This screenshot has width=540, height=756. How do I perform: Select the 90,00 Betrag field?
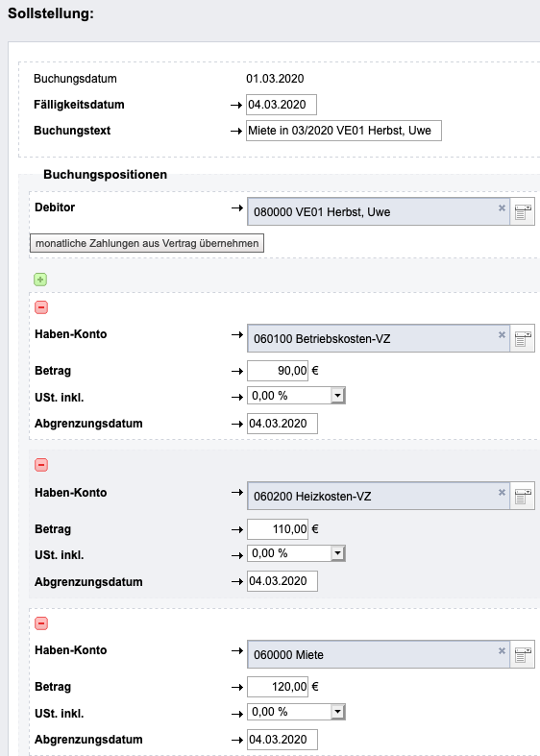click(x=278, y=371)
